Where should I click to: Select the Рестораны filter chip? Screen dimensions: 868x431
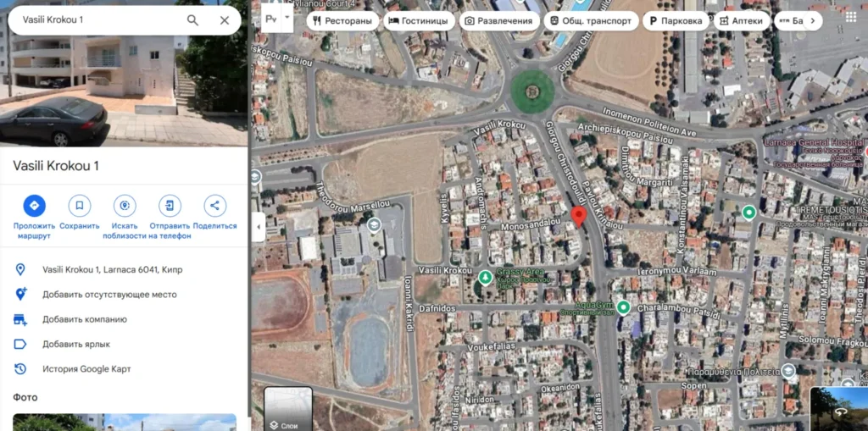tap(342, 21)
